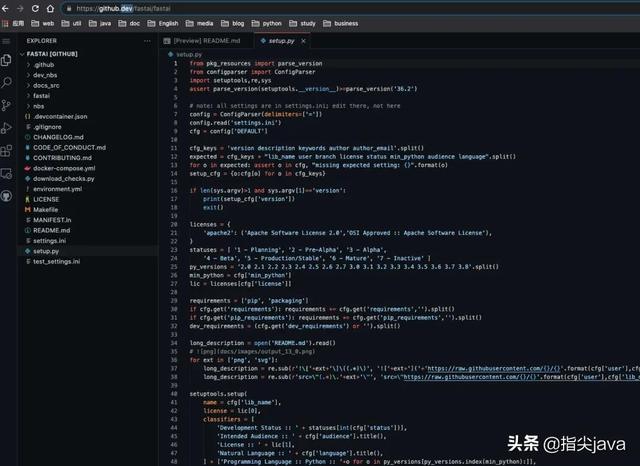Open .devcontainer.json file
The width and height of the screenshot is (640, 466).
point(60,116)
